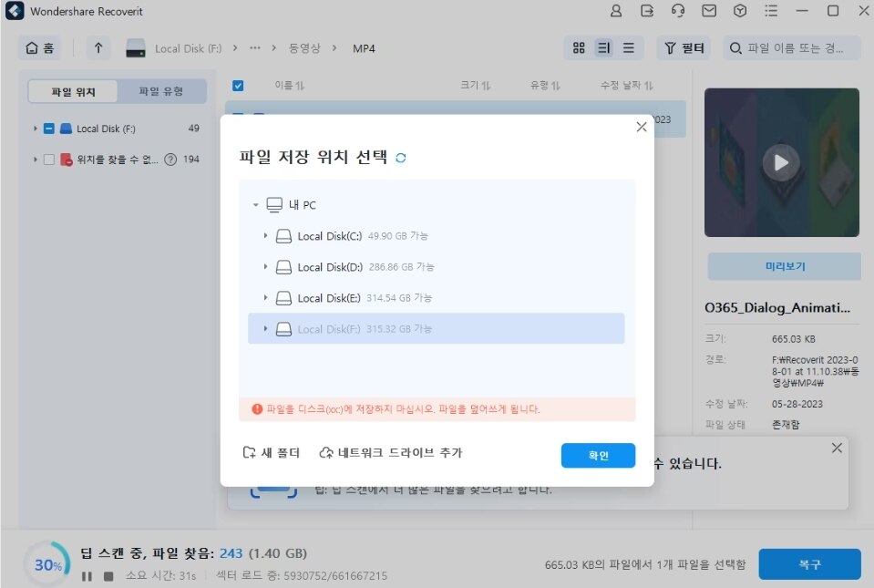Click 새 폴더 new folder button
The width and height of the screenshot is (874, 588).
click(272, 452)
